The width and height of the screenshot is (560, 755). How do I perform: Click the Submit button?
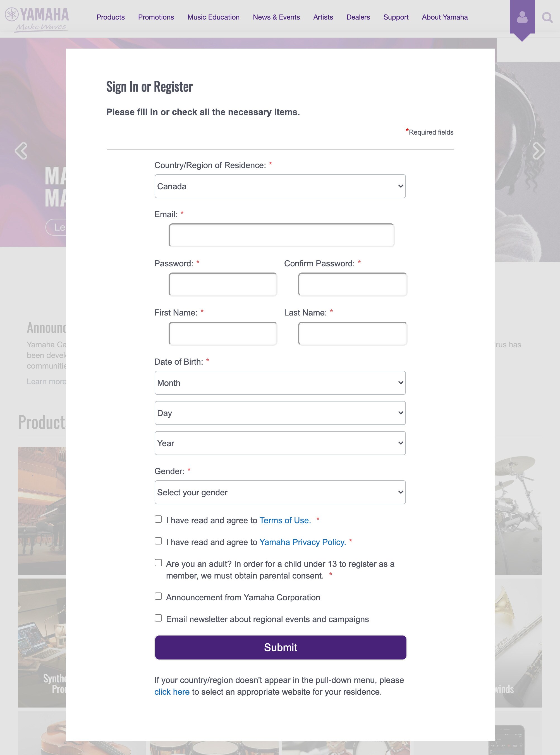coord(280,647)
